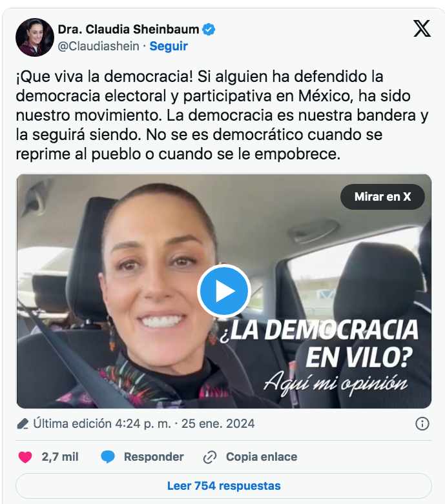Viewport: 445px width, 504px height.
Task: Click the tweet body text
Action: 222,115
